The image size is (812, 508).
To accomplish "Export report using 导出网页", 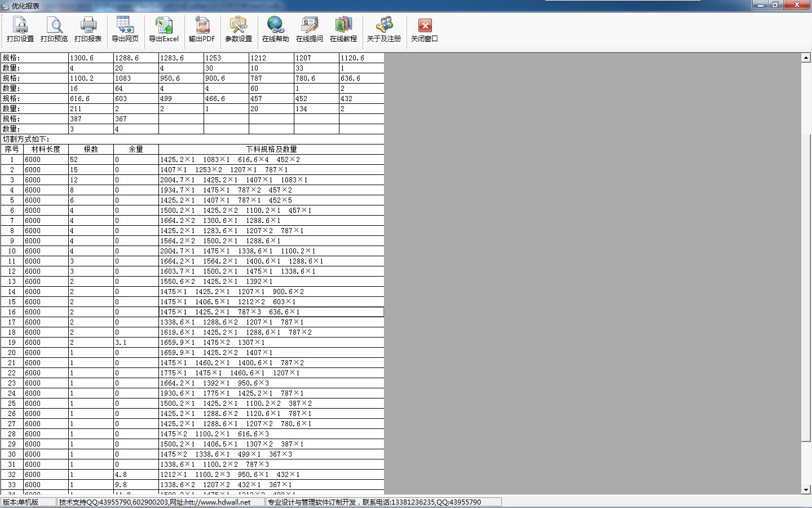I will pyautogui.click(x=125, y=29).
